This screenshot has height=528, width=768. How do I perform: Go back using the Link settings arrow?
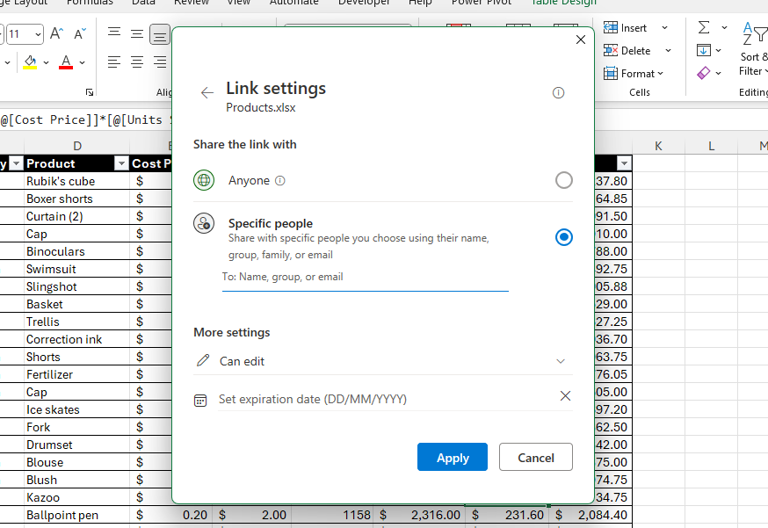[207, 93]
